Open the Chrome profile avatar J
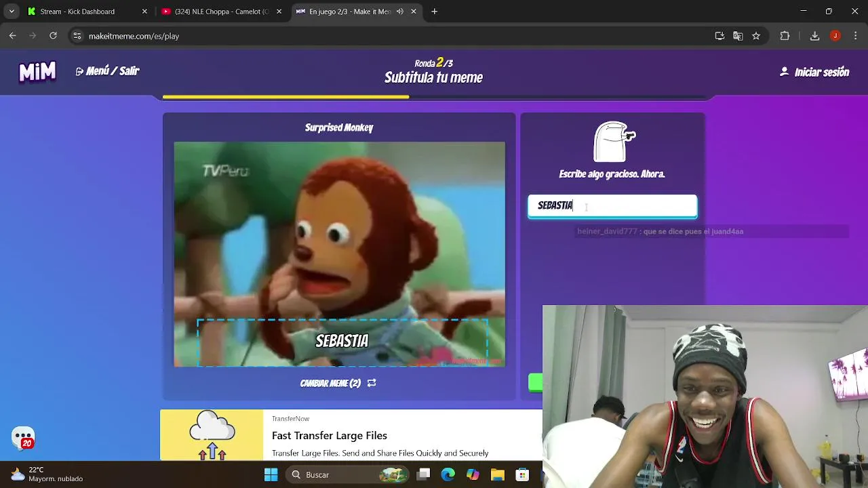Screen dimensions: 868x488 (835, 36)
